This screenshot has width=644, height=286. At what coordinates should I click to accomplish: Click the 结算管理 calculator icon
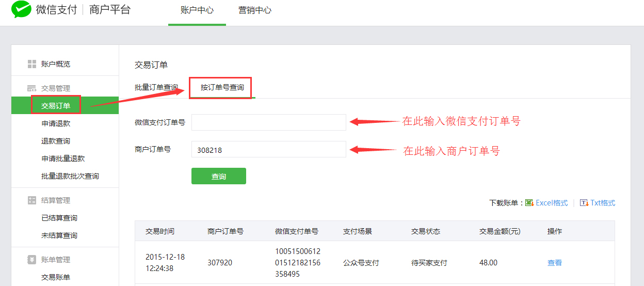(32, 200)
